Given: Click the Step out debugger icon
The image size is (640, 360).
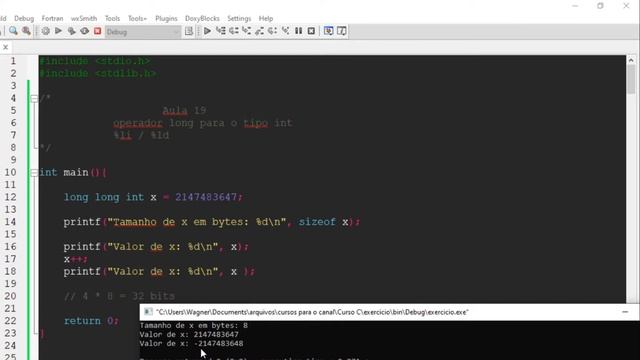Looking at the screenshot, I should pyautogui.click(x=260, y=31).
